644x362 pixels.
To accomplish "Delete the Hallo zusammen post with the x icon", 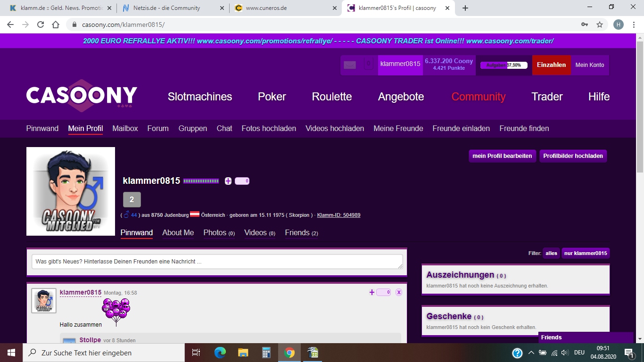I will 398,292.
